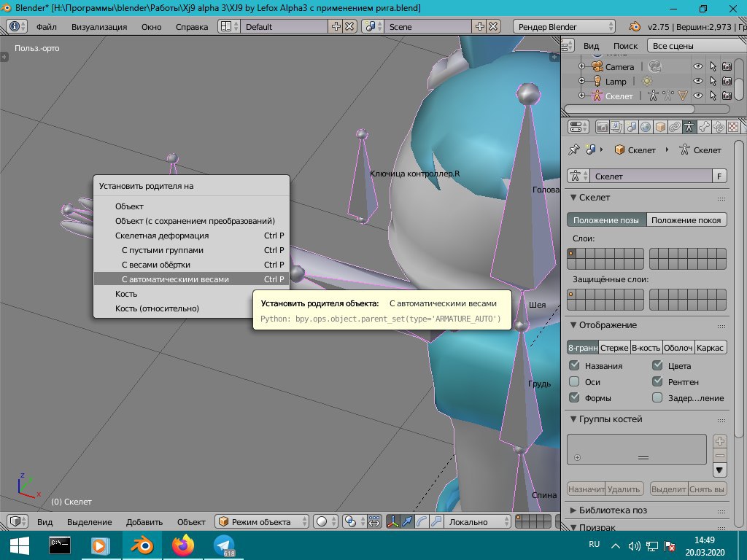Disable the Рентген checkbox
The height and width of the screenshot is (560, 747).
[657, 381]
